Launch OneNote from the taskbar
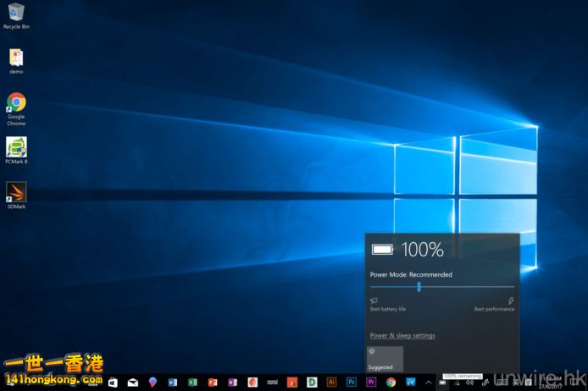This screenshot has width=588, height=391. point(232,382)
